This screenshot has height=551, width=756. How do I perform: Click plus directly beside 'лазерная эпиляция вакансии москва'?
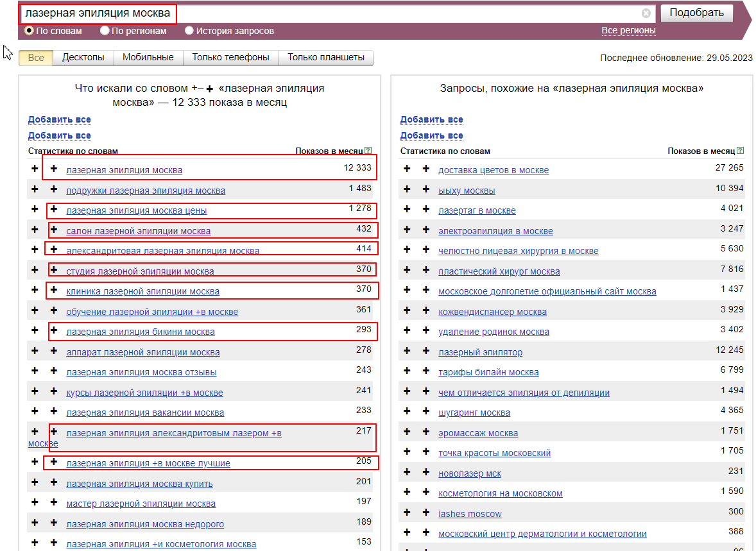click(54, 411)
